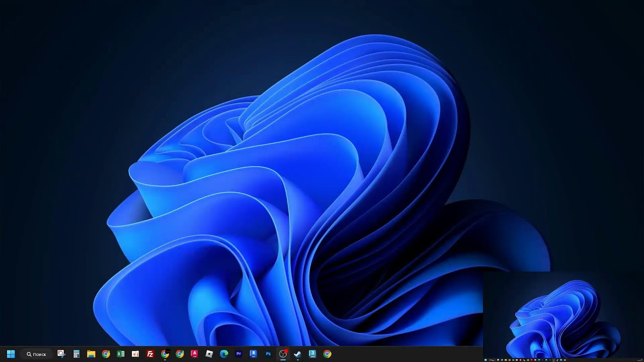
Task: Launch the blue Revit R icon
Action: pos(254,354)
